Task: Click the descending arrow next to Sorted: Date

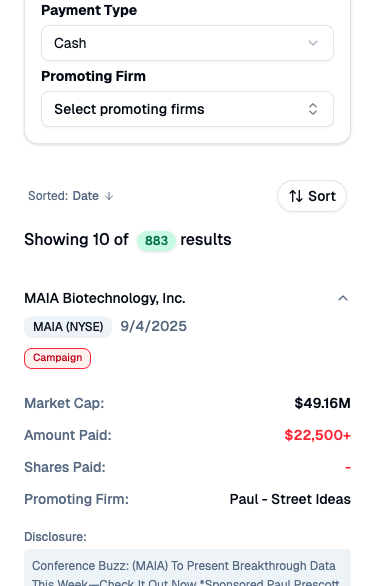Action: (x=109, y=196)
